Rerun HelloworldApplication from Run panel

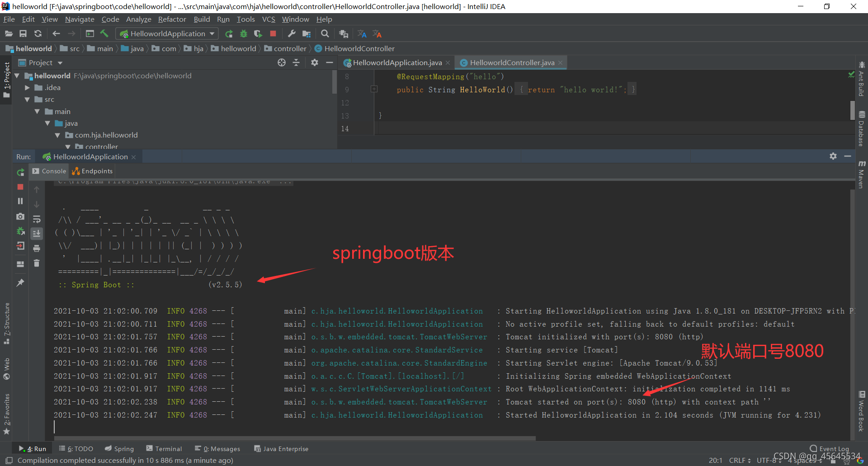(20, 172)
